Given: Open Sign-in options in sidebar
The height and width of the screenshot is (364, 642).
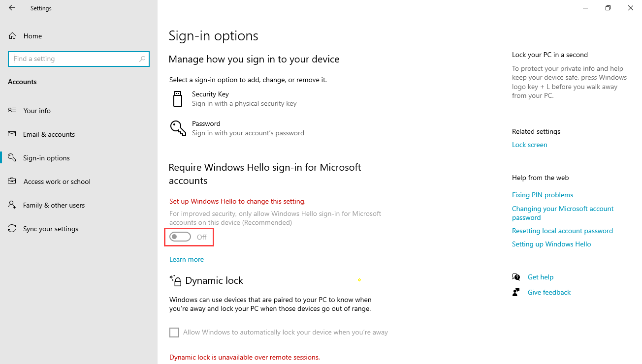Looking at the screenshot, I should (46, 158).
